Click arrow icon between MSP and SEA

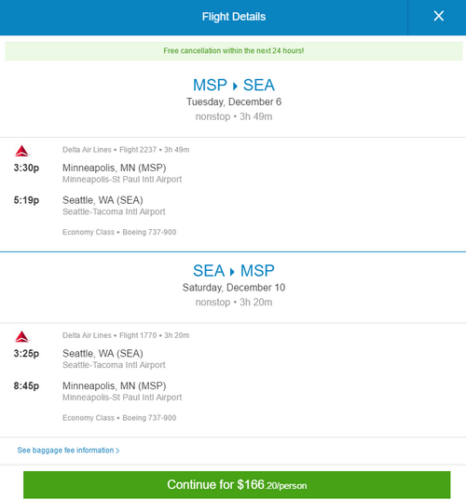point(235,86)
